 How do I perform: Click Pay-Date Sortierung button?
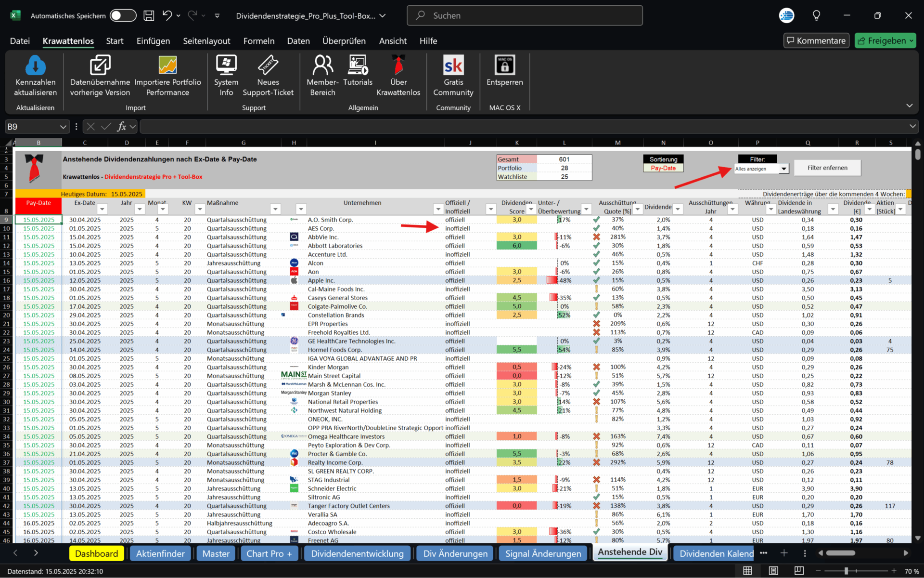tap(663, 168)
